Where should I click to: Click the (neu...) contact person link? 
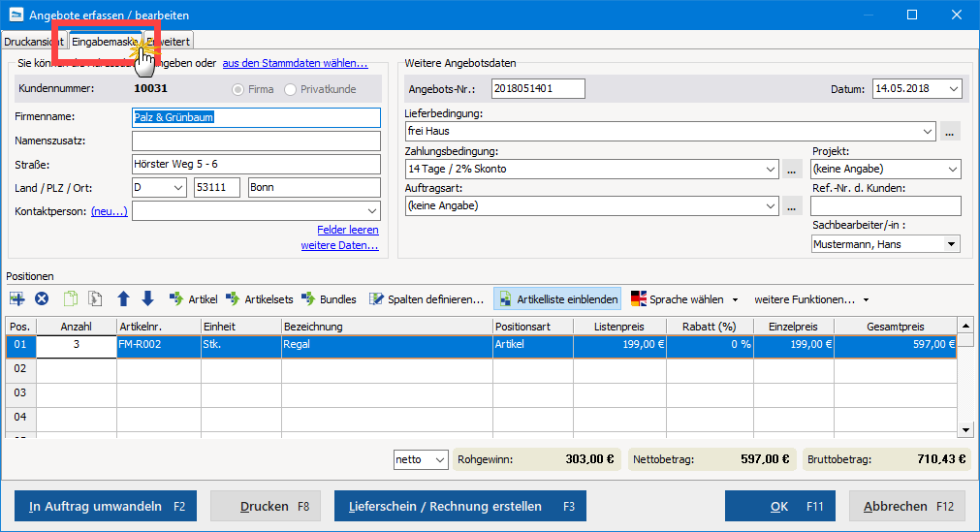tap(110, 211)
